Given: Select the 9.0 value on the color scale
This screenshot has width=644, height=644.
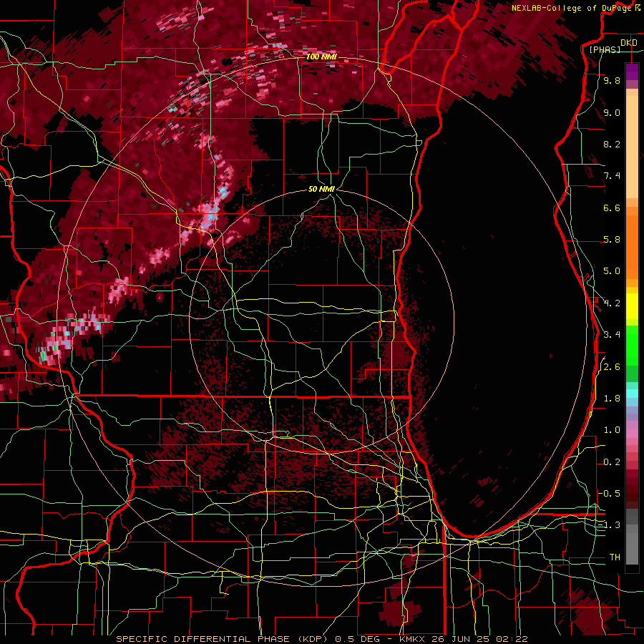Looking at the screenshot, I should (612, 113).
